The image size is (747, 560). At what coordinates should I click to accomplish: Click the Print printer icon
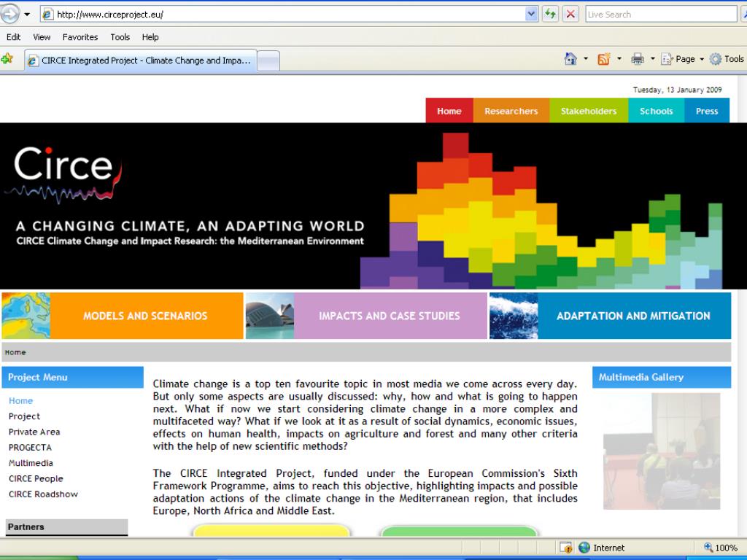point(638,59)
